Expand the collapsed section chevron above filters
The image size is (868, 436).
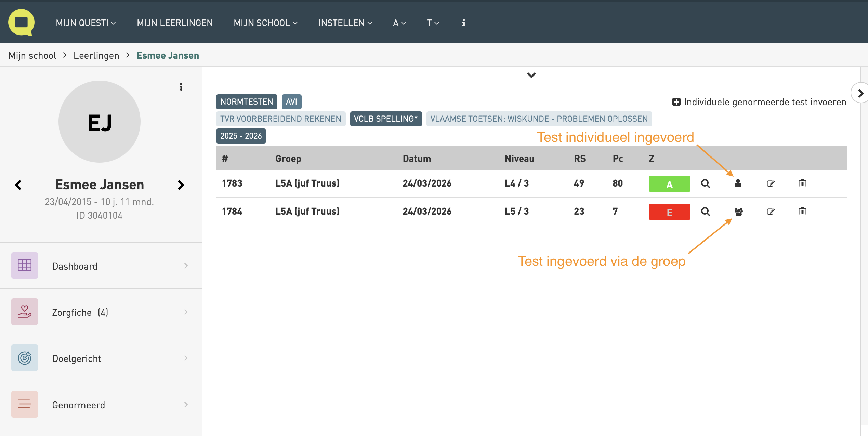[x=531, y=75]
